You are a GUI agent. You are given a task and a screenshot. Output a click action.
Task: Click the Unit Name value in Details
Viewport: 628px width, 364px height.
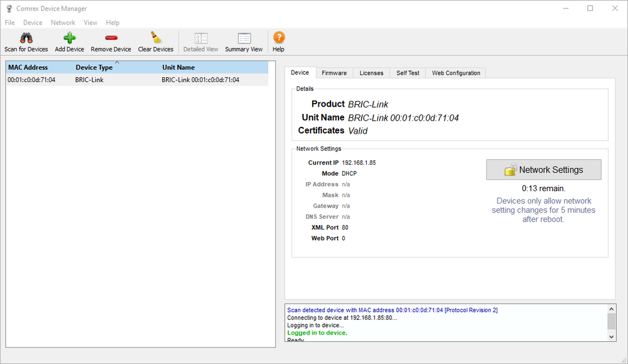point(404,118)
